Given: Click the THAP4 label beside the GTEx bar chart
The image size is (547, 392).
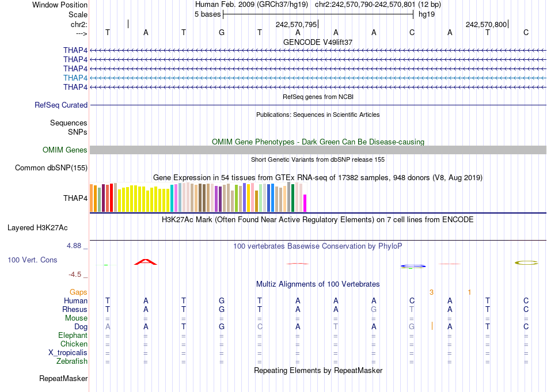Looking at the screenshot, I should coord(75,198).
